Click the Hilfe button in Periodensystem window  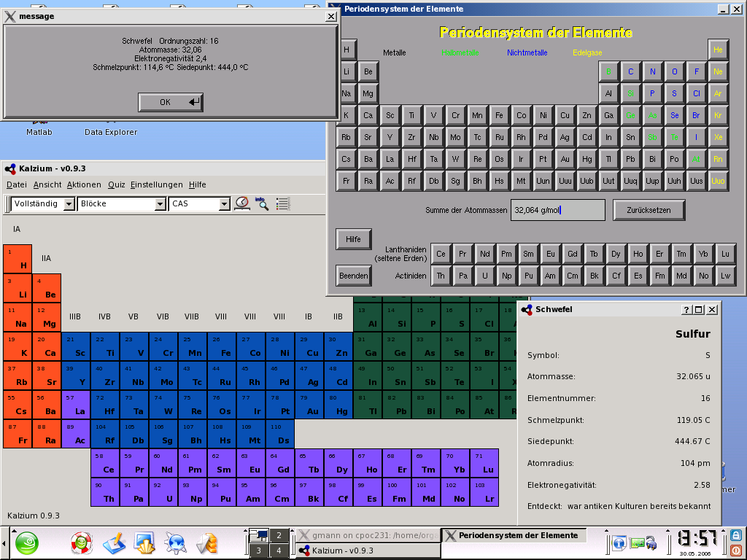pyautogui.click(x=354, y=239)
